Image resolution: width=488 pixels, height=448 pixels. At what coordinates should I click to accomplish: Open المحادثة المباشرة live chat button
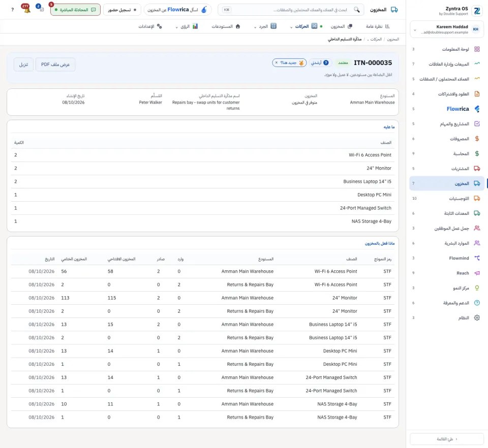(x=75, y=10)
